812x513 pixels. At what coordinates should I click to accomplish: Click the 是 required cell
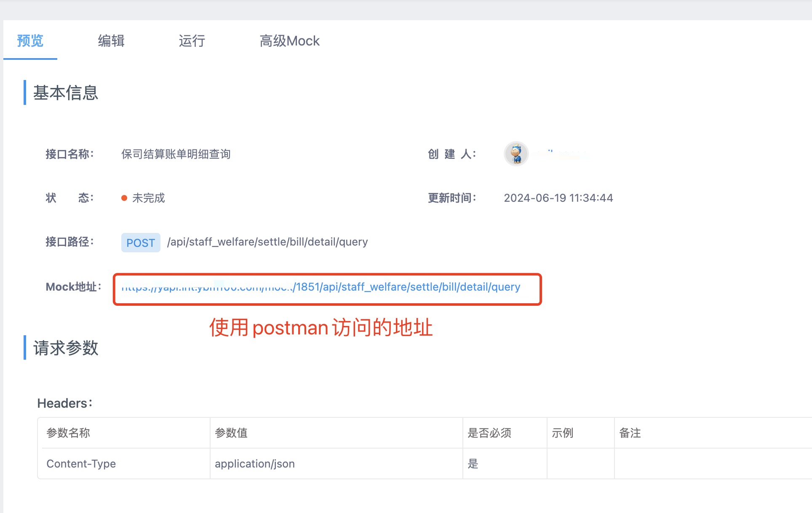click(x=505, y=464)
